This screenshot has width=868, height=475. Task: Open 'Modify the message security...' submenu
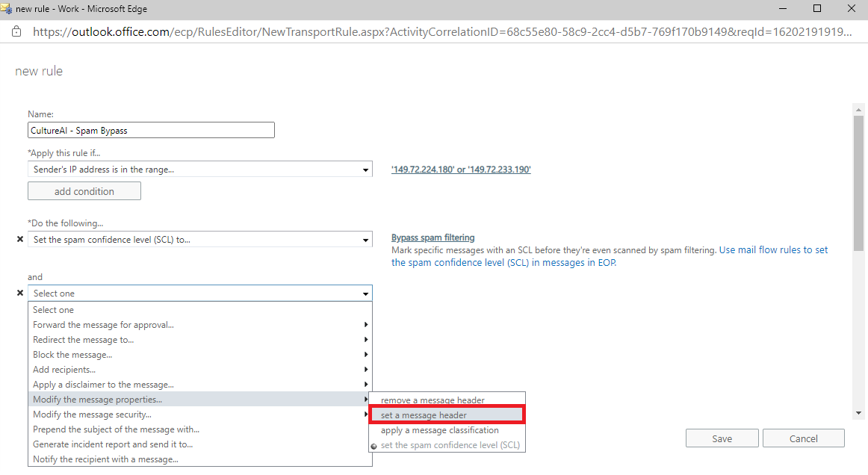click(200, 415)
